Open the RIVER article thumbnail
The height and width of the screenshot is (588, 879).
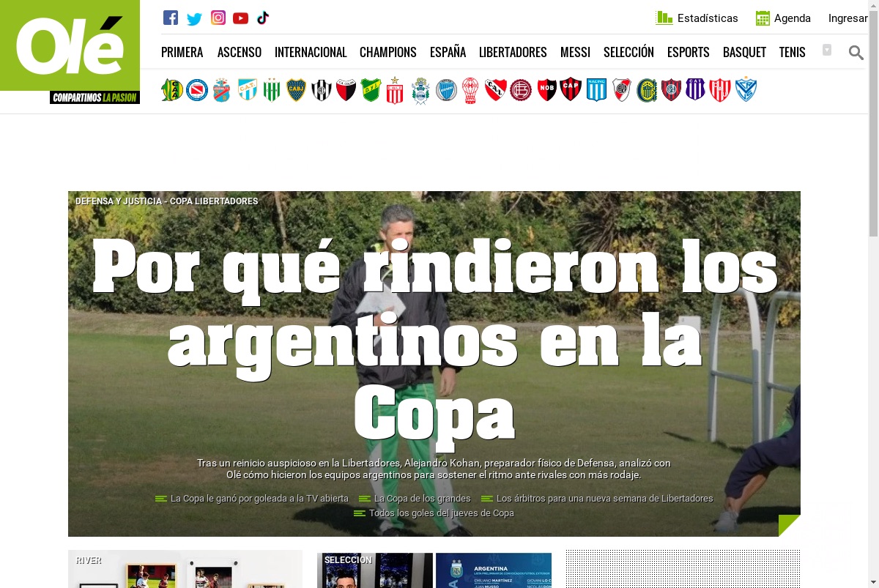coord(185,569)
